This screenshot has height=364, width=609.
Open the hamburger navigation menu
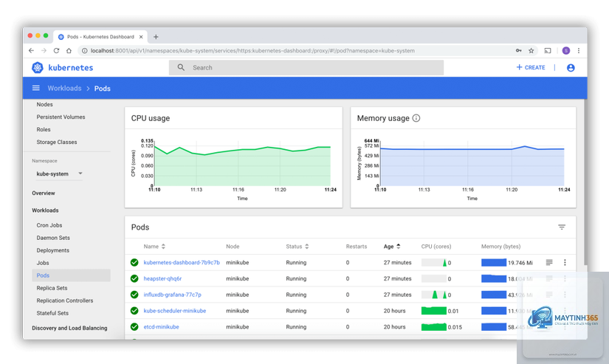(35, 88)
